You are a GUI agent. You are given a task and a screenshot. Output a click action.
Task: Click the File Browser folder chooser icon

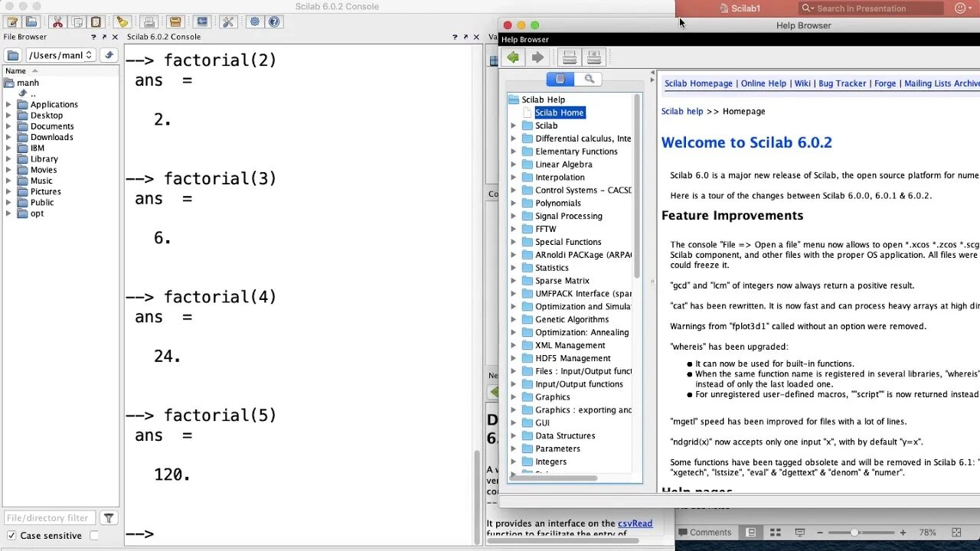tap(13, 55)
